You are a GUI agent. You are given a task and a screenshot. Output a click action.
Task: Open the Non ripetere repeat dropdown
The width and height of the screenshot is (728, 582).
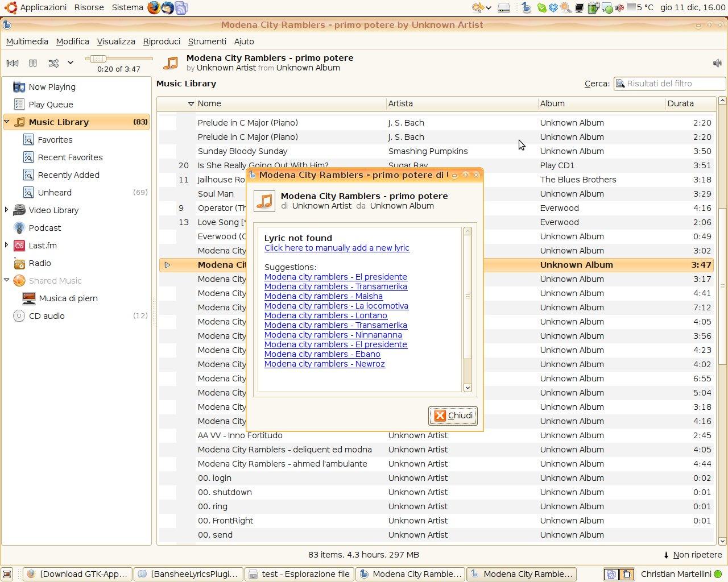[692, 555]
